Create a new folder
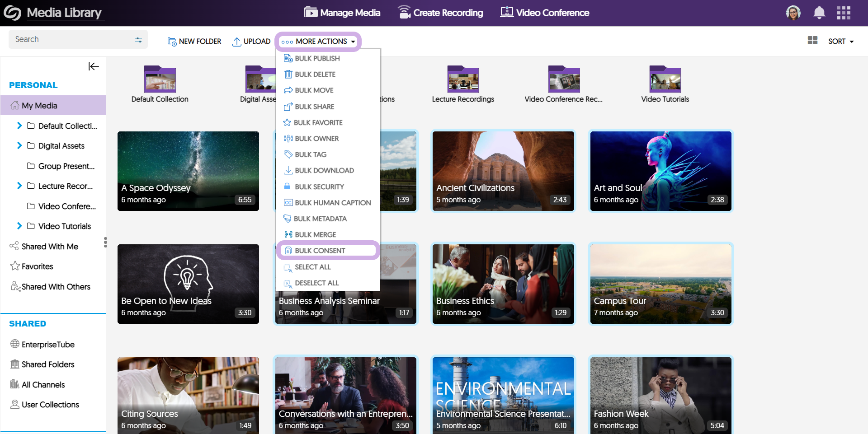This screenshot has height=434, width=868. pos(194,42)
